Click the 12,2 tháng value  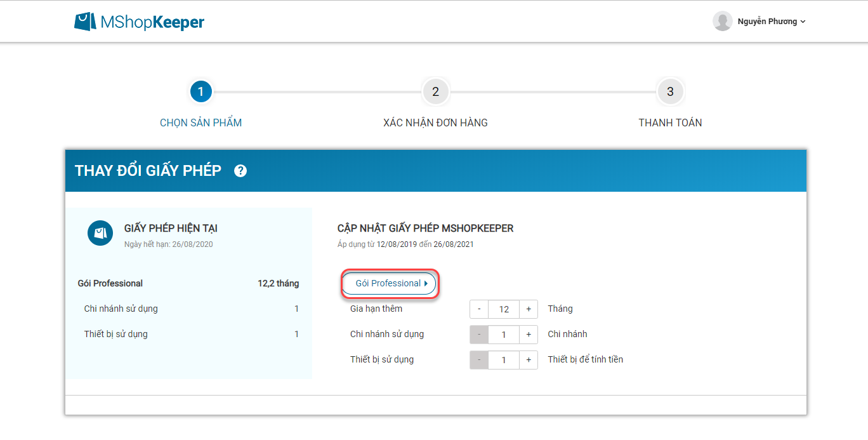(279, 283)
